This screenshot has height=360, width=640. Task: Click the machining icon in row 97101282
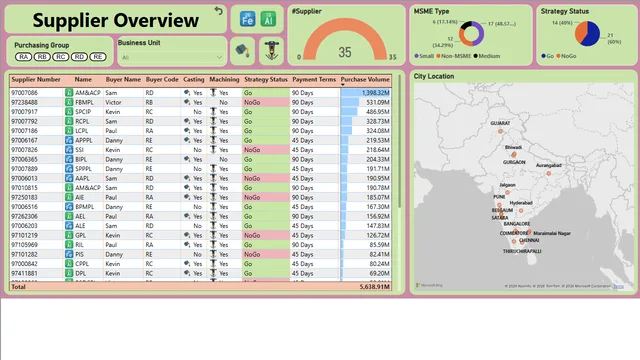(x=213, y=254)
